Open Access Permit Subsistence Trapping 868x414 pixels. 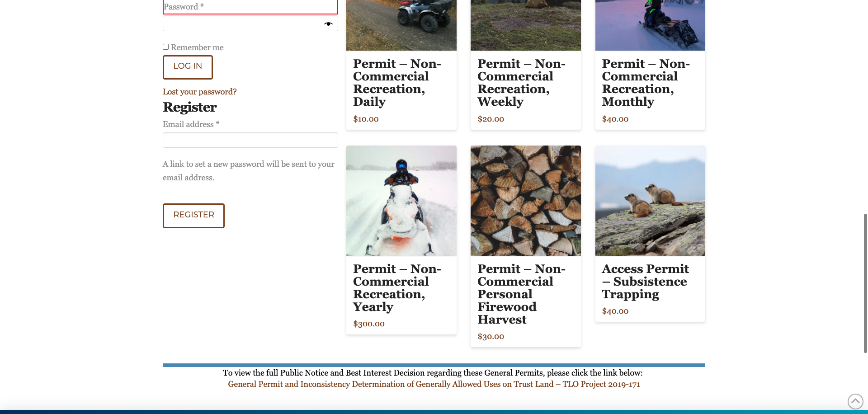645,281
